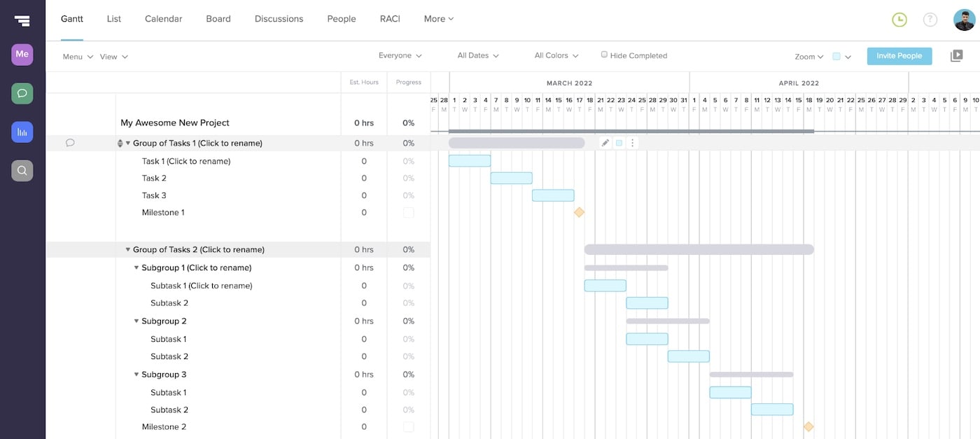The width and height of the screenshot is (980, 439).
Task: Enable the Hide Completed checkbox
Action: (603, 55)
